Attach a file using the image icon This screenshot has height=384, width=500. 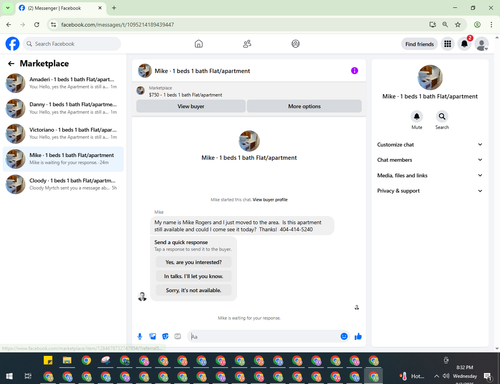click(x=153, y=336)
